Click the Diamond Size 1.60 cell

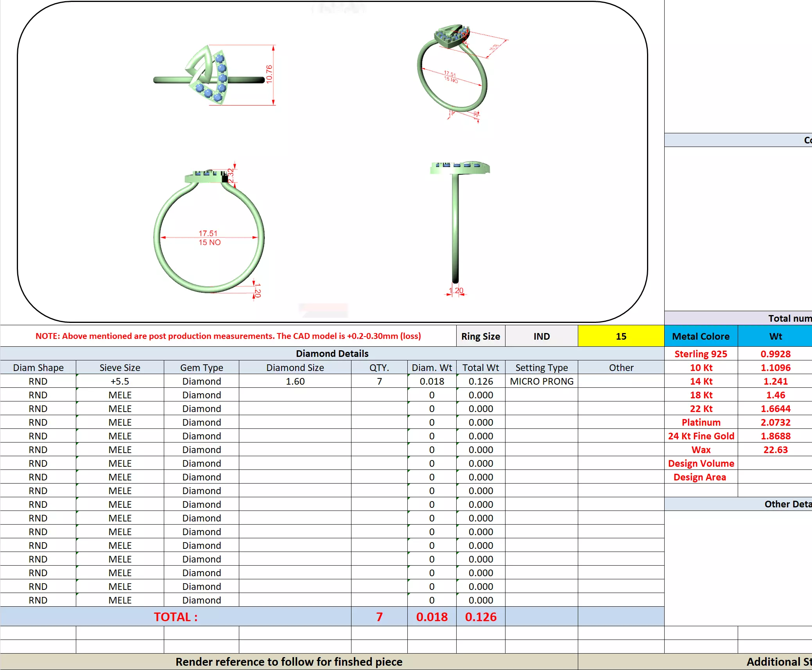click(295, 381)
